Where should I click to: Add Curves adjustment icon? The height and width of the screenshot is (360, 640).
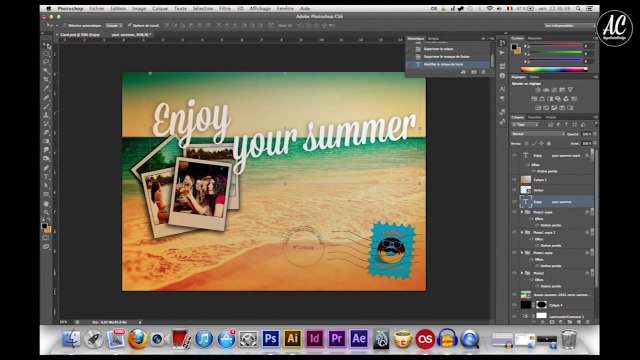[x=554, y=90]
